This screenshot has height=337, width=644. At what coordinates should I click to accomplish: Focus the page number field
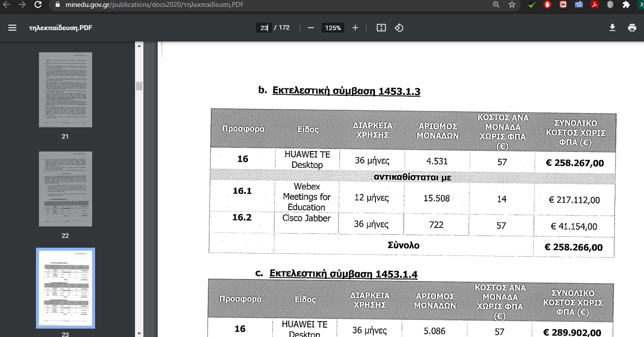(x=264, y=28)
